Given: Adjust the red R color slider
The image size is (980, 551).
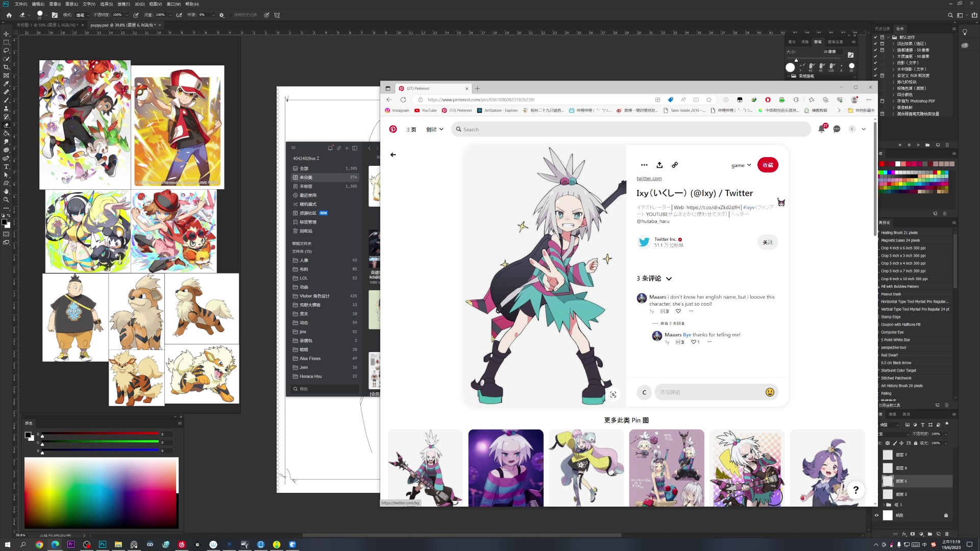Looking at the screenshot, I should click(100, 435).
